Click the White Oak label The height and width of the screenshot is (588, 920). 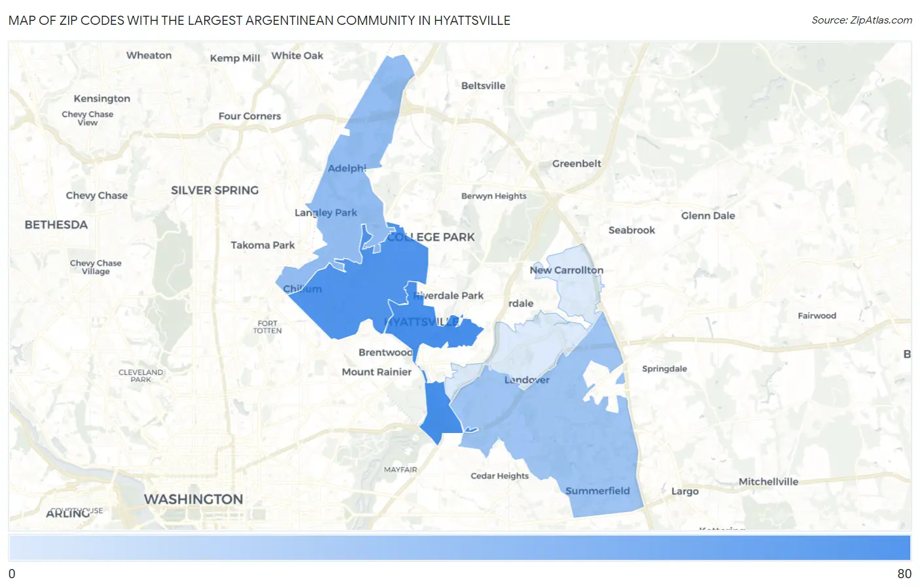[297, 56]
